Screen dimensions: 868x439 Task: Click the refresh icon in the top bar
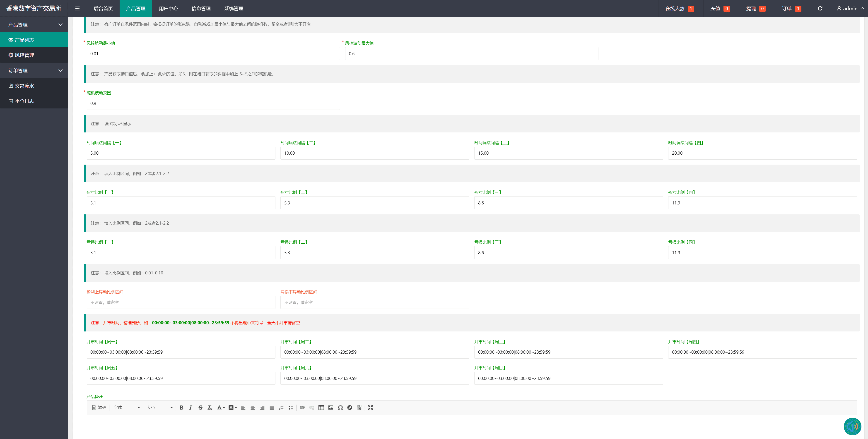coord(820,8)
